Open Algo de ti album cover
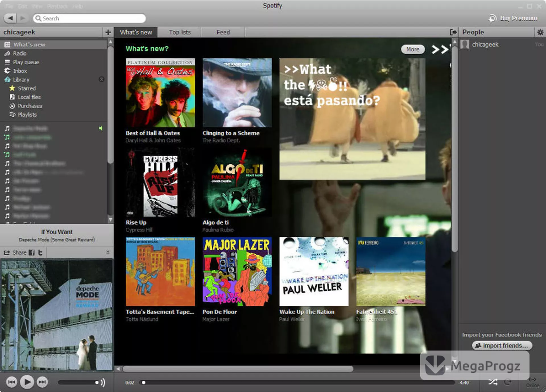 237,182
